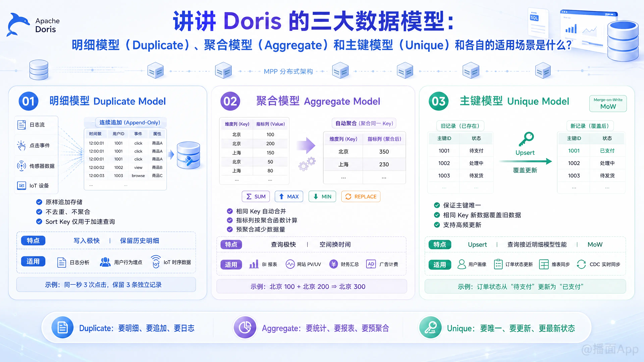Click the gears icon in Aggregate panel
The height and width of the screenshot is (362, 644).
click(307, 164)
